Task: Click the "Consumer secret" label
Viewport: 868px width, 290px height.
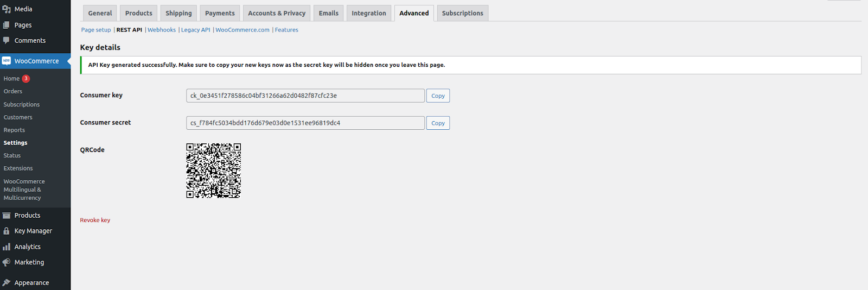Action: (x=105, y=123)
